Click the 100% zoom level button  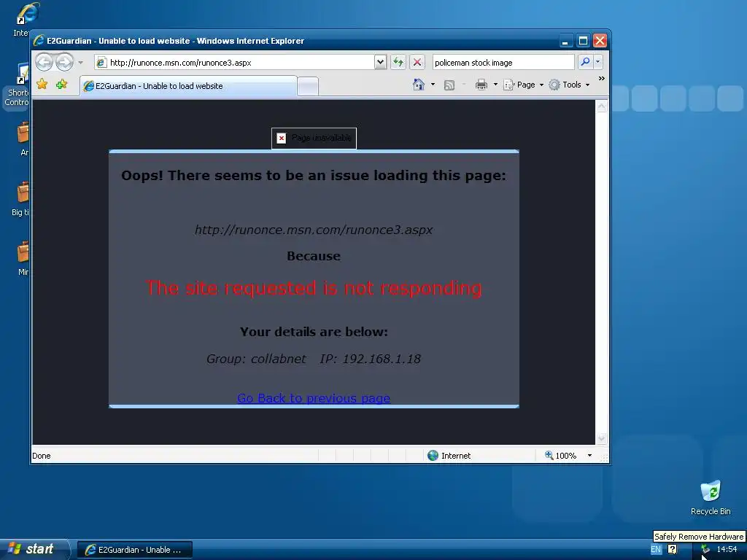pos(560,456)
